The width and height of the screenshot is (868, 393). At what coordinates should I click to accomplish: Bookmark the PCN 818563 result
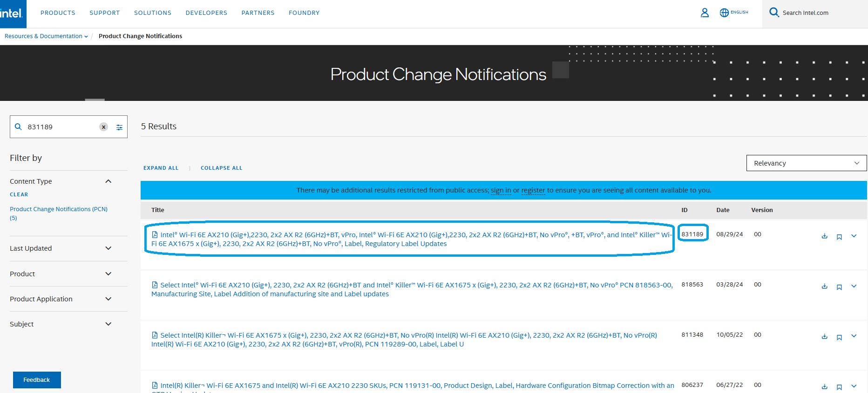pyautogui.click(x=839, y=287)
